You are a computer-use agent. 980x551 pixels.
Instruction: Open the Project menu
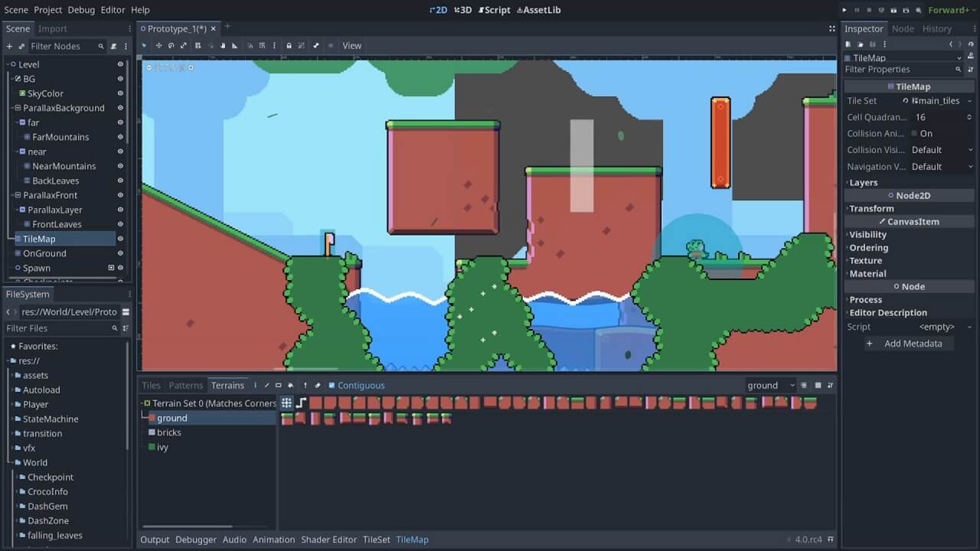coord(47,10)
